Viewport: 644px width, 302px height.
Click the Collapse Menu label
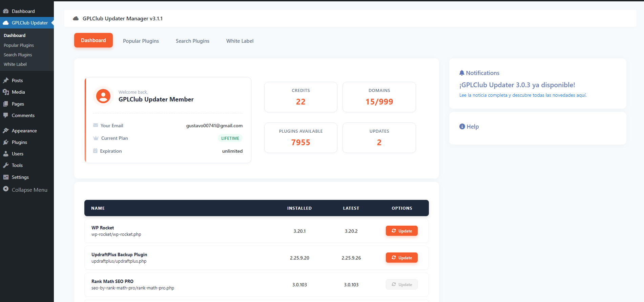tap(29, 190)
